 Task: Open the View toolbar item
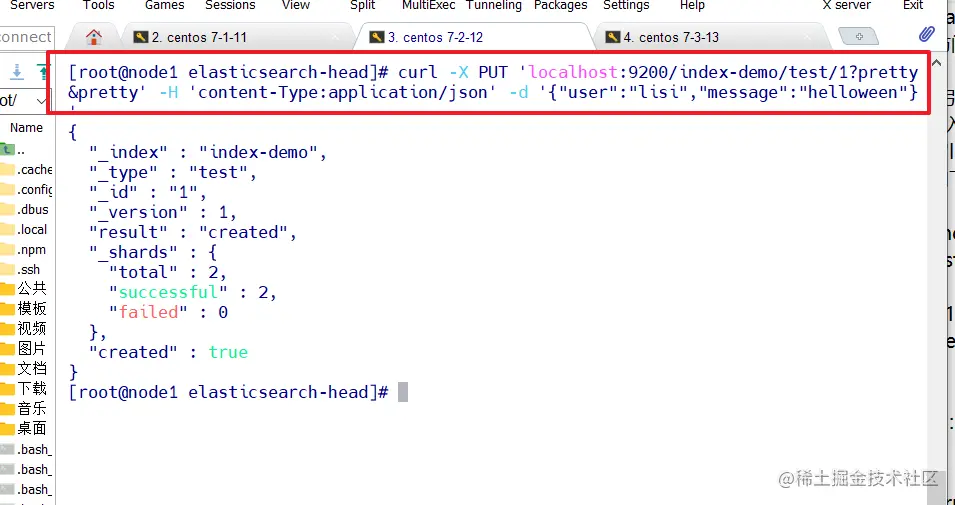click(x=296, y=5)
